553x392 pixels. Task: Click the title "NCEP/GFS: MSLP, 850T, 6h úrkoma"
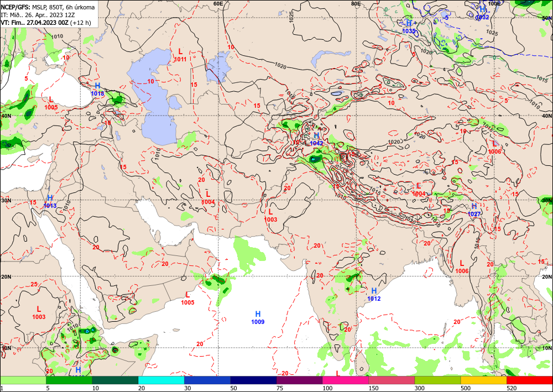point(48,7)
